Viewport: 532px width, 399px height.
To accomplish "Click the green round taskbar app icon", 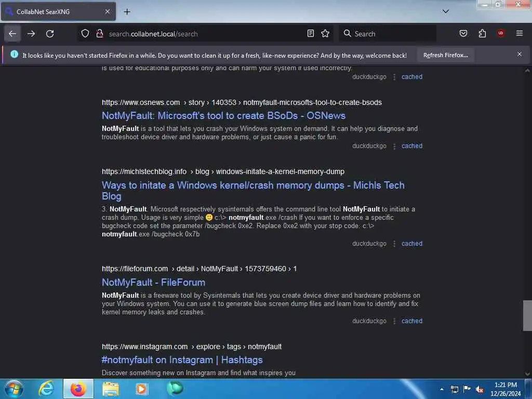I will tap(175, 389).
